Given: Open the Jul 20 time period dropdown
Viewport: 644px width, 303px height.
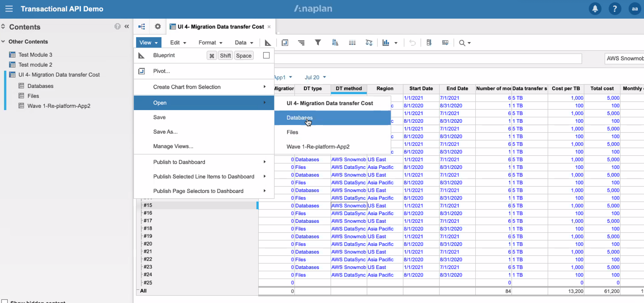Looking at the screenshot, I should click(x=315, y=77).
